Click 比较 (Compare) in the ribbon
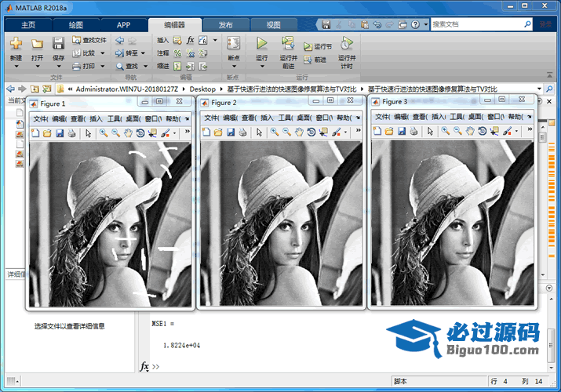Screen dimensions: 561x392 84,53
